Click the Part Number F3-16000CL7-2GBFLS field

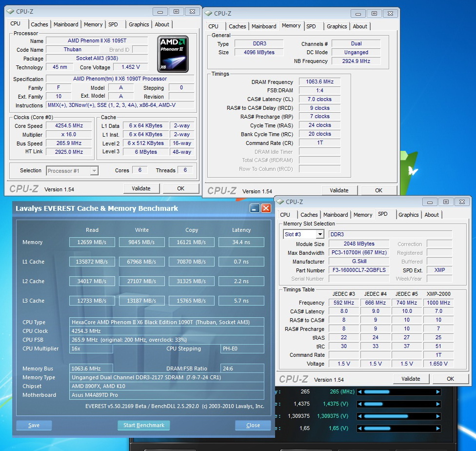[359, 270]
